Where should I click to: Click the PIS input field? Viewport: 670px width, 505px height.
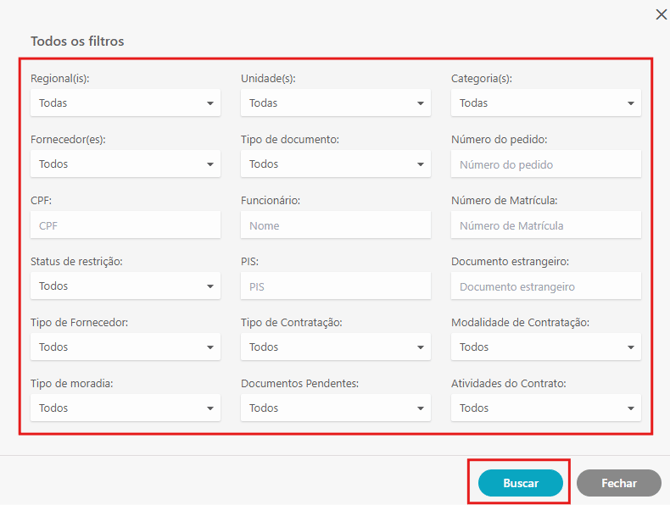click(335, 286)
